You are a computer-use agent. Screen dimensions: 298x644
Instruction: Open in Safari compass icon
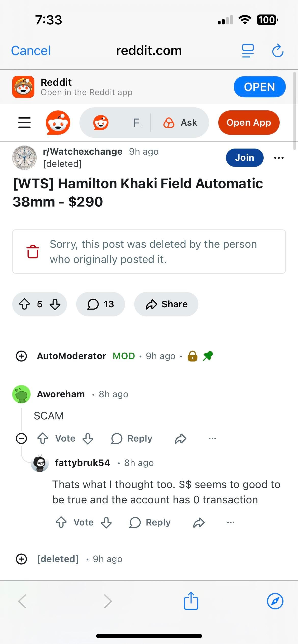coord(275,601)
